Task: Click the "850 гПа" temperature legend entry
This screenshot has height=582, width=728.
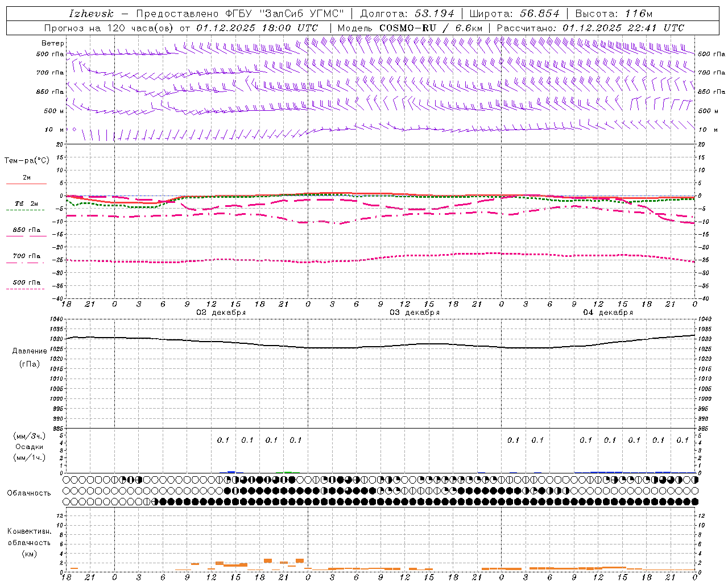Action: point(26,230)
